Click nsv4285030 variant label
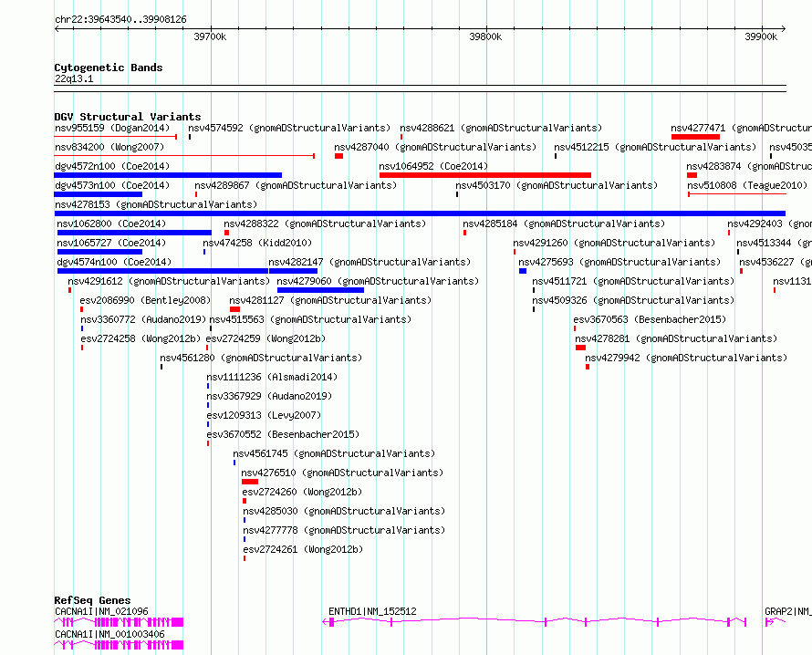The image size is (812, 655). (344, 511)
